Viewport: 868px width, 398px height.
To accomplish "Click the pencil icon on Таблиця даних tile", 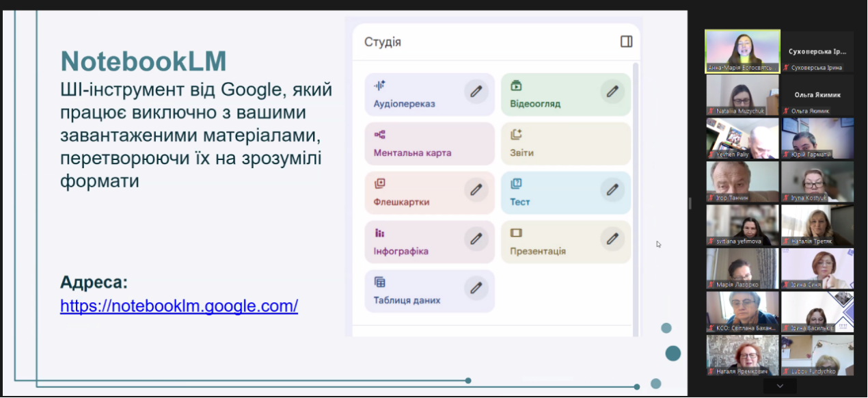I will point(476,288).
